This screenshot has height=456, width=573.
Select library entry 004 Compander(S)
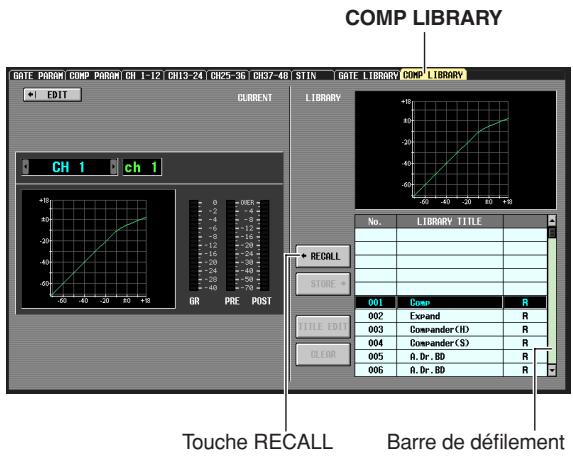tap(451, 343)
